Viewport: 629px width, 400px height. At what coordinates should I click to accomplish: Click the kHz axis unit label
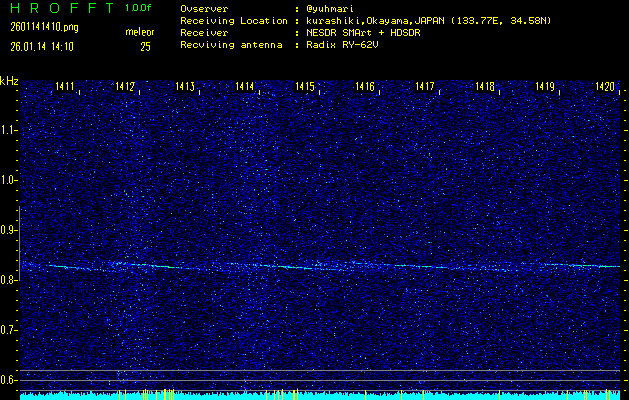pyautogui.click(x=9, y=80)
